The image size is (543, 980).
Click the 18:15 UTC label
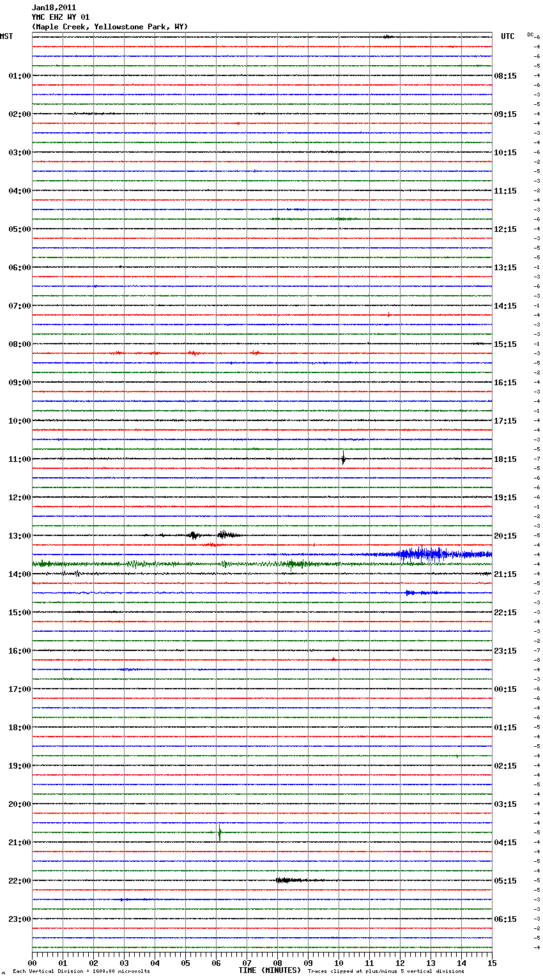(x=505, y=459)
